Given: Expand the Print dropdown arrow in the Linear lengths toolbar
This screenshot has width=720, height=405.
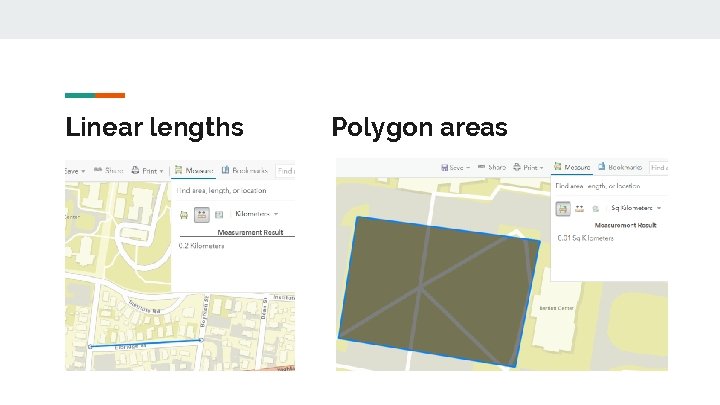Looking at the screenshot, I should click(161, 171).
